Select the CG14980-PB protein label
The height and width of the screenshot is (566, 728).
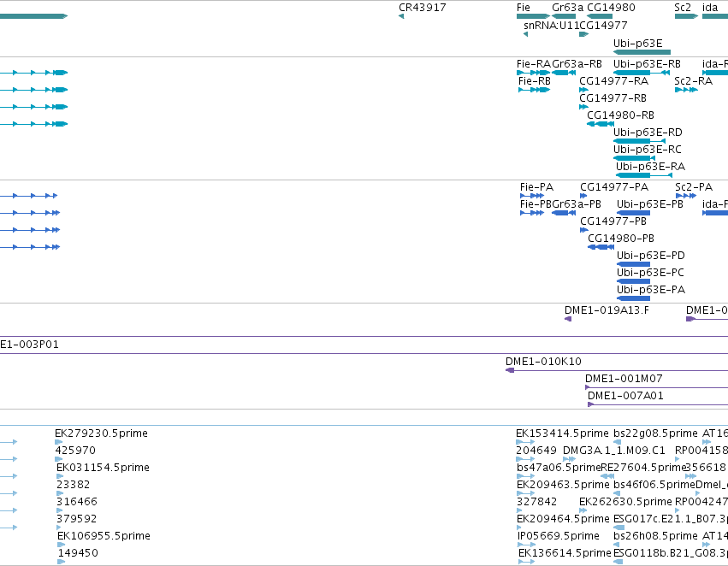pyautogui.click(x=621, y=239)
